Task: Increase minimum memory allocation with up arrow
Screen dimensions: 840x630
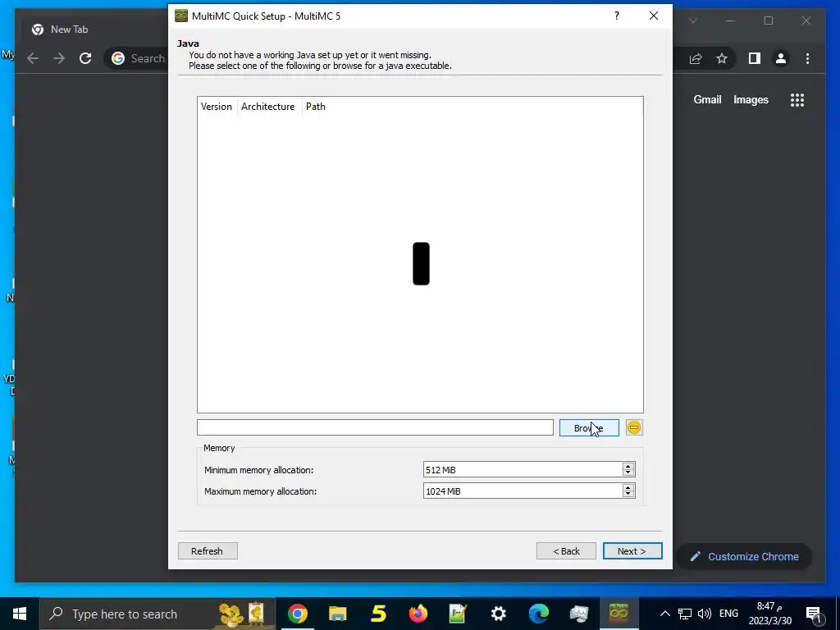Action: click(x=628, y=466)
